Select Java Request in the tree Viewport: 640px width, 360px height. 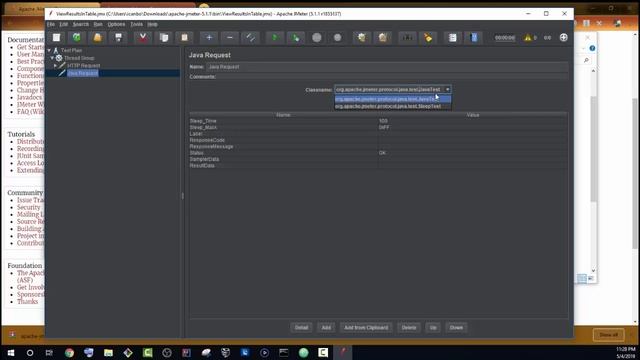pyautogui.click(x=82, y=73)
